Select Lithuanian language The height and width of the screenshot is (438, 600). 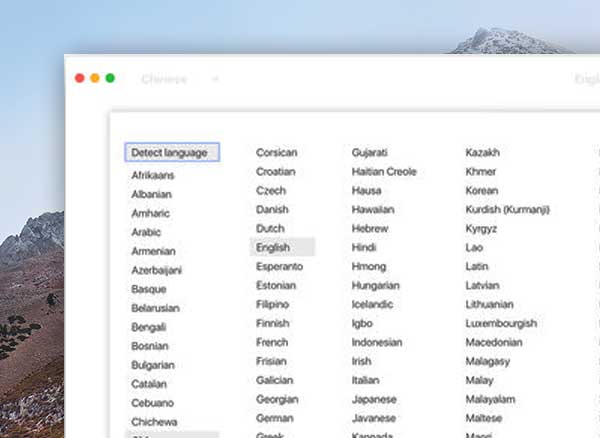click(x=489, y=304)
